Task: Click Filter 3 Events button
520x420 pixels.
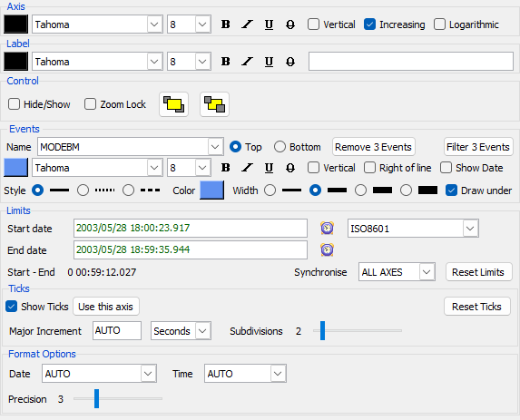Action: pyautogui.click(x=478, y=147)
